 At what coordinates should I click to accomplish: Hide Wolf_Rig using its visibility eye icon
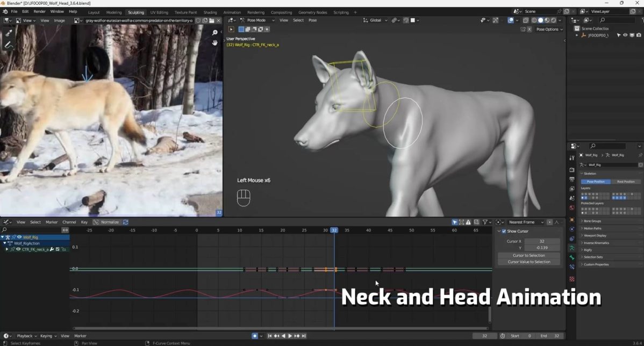(x=625, y=34)
